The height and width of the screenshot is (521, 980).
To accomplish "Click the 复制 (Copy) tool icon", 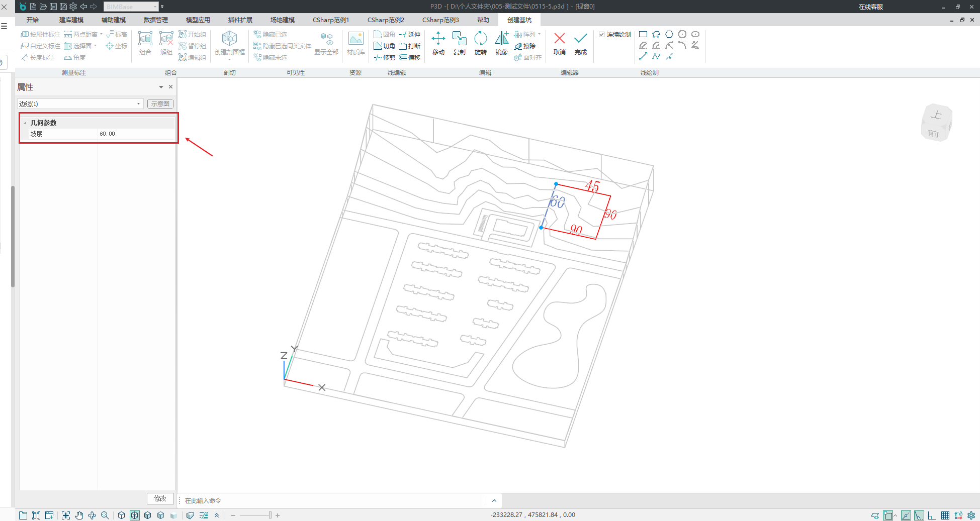I will (459, 43).
